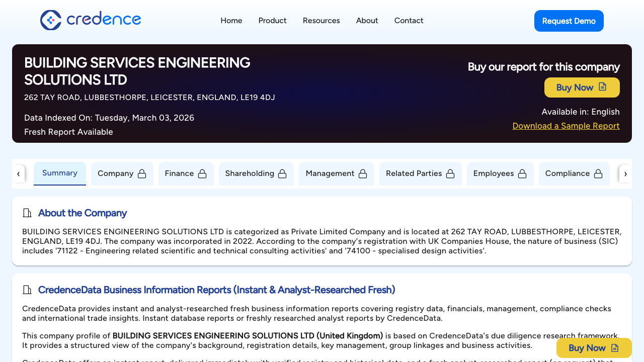The width and height of the screenshot is (644, 362).
Task: Click the lock icon on the Finance tab
Action: [202, 173]
